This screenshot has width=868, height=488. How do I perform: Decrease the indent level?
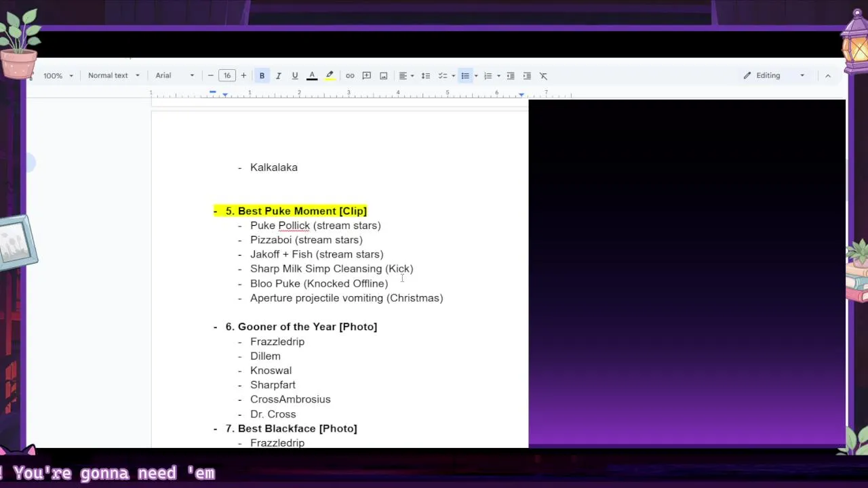click(511, 75)
